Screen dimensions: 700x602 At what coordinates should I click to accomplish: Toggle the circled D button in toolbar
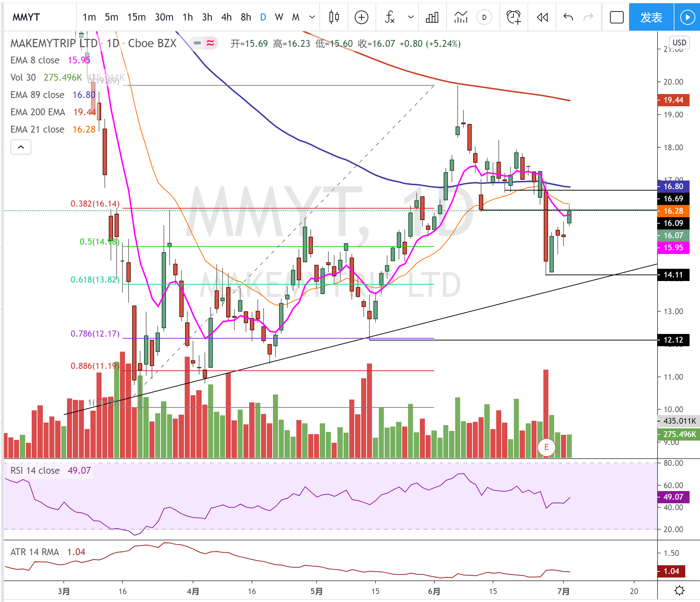point(484,17)
